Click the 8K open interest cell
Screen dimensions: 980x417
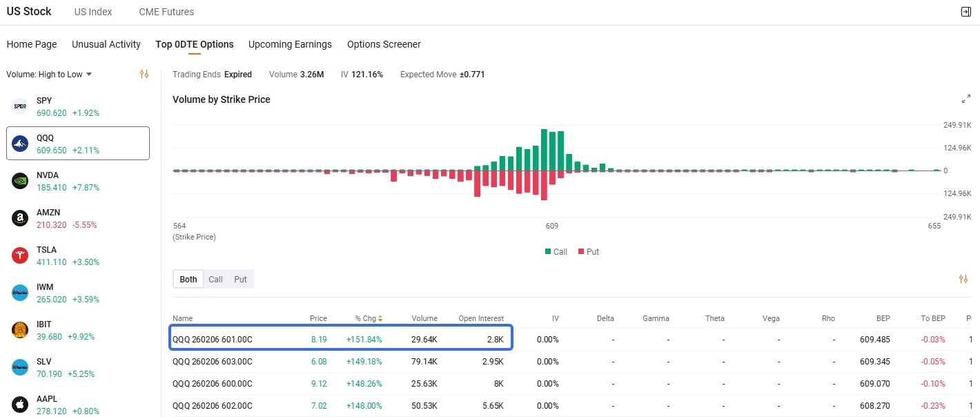[498, 384]
